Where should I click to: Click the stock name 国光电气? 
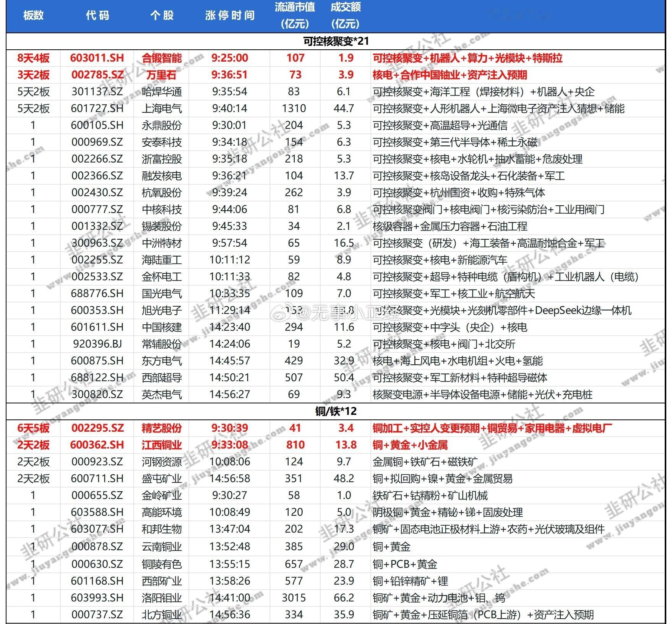pyautogui.click(x=162, y=293)
